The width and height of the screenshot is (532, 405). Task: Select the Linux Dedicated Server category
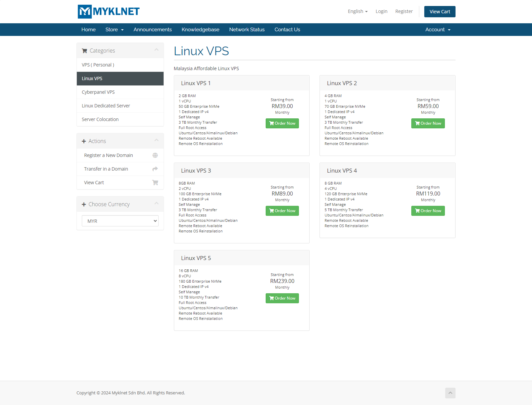click(120, 106)
